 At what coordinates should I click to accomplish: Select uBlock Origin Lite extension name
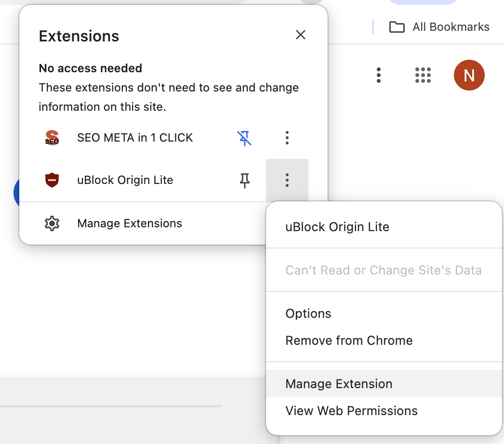point(125,180)
